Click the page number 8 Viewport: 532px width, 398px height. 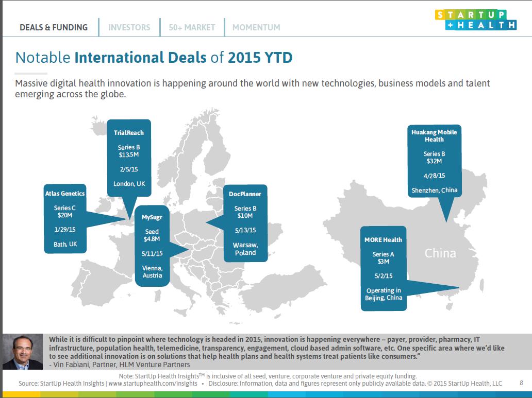click(521, 383)
